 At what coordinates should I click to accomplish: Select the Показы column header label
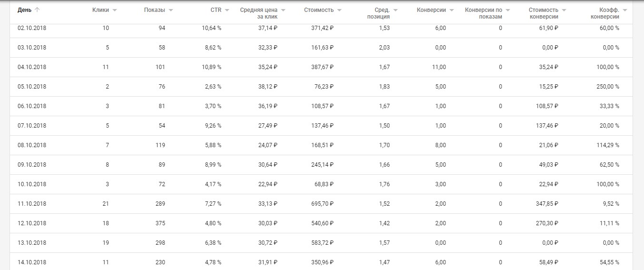pyautogui.click(x=155, y=10)
